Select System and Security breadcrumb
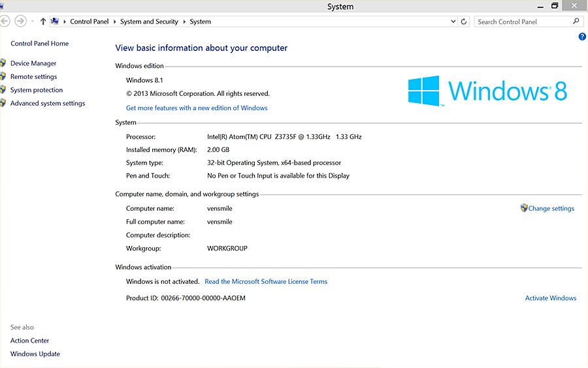Viewport: 588px width, 368px height. [x=149, y=22]
